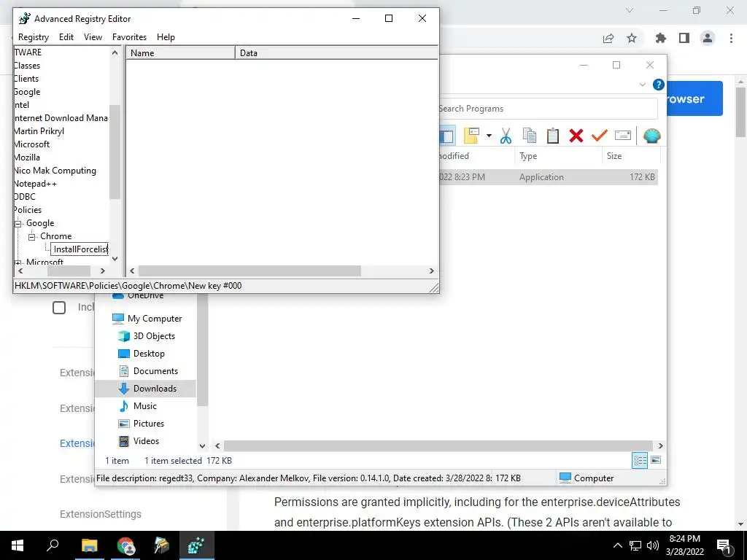Click the Chrome bookmark star icon
This screenshot has height=560, width=747.
[632, 38]
